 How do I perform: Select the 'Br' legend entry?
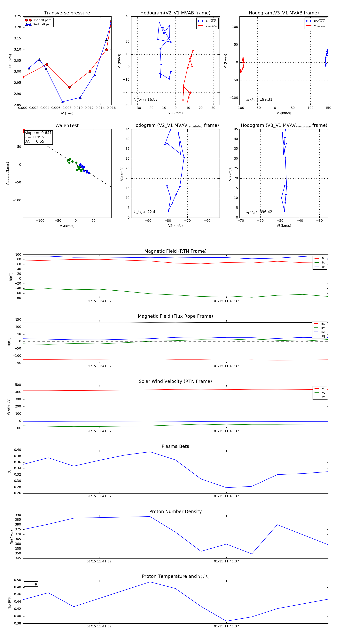(x=320, y=259)
